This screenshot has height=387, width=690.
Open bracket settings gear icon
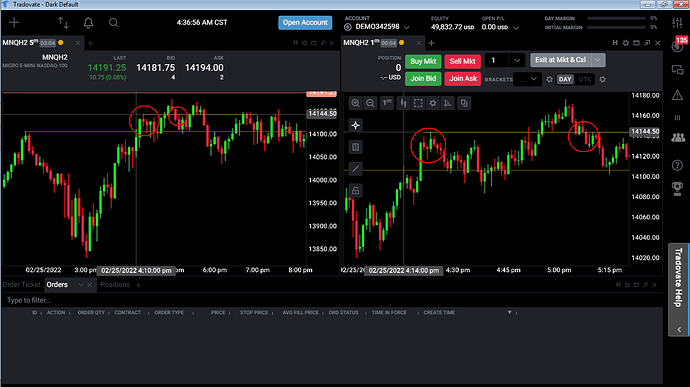pyautogui.click(x=549, y=80)
